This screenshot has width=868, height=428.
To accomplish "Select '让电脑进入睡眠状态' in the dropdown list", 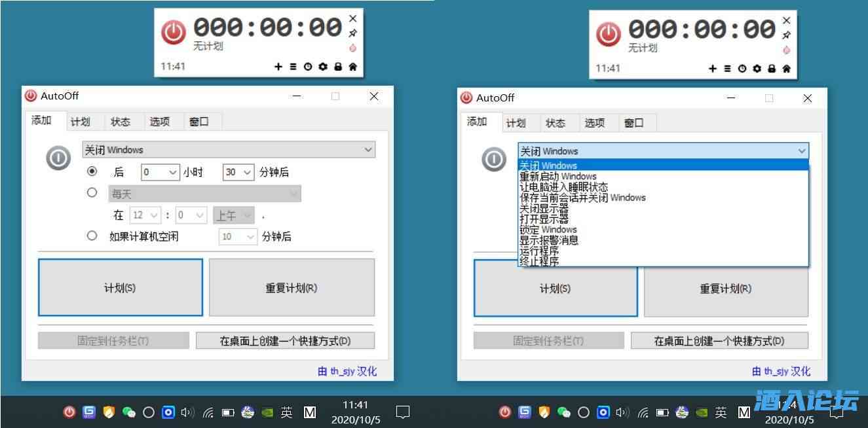I will coord(563,187).
